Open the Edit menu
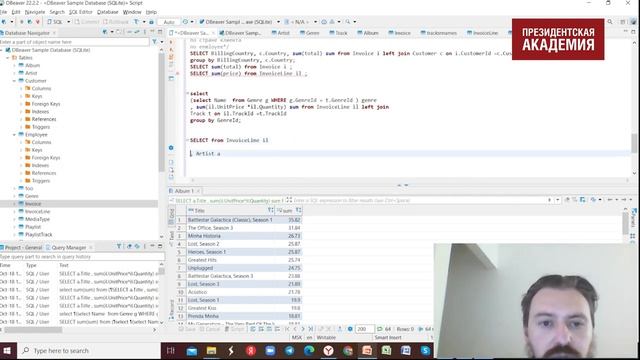The width and height of the screenshot is (640, 360). 16,12
